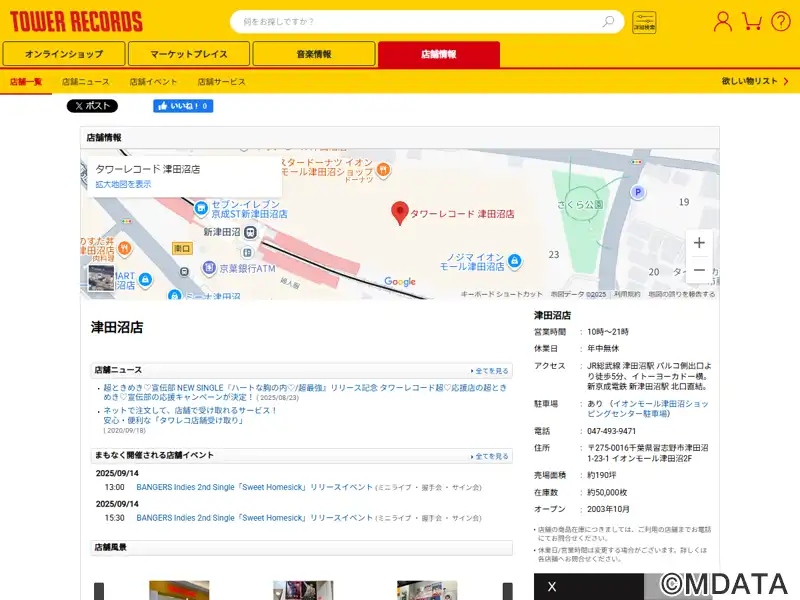This screenshot has width=800, height=600.
Task: Open the 超ときめき♡宣伝部 NEW SINGLE news link
Action: point(305,392)
